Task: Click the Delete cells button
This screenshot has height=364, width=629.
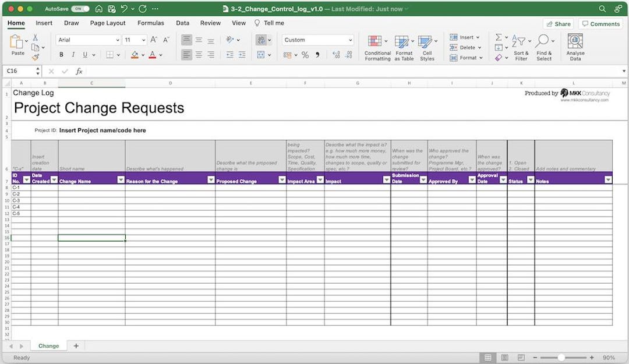Action: click(465, 47)
